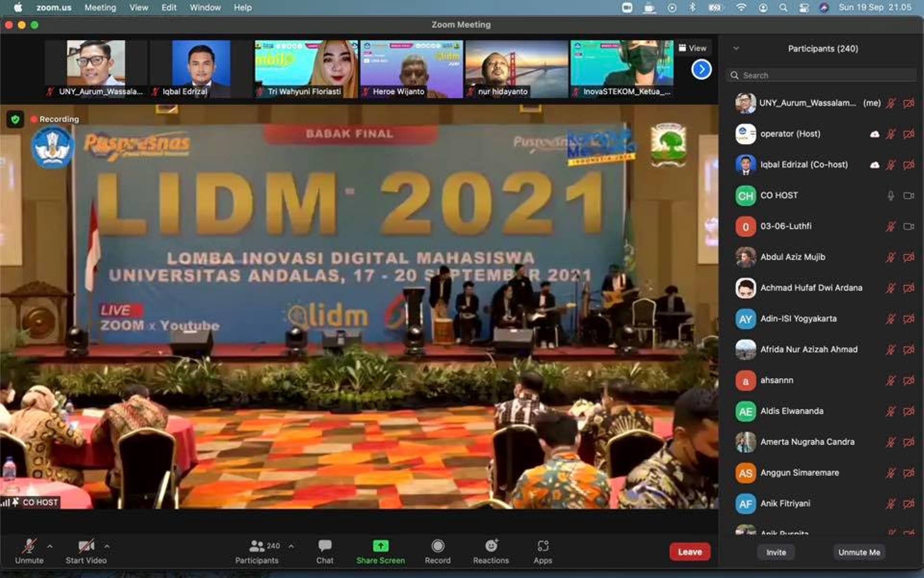Toggle muted mic icon for 03-06-Luthfi
Screen dimensions: 924x578
click(x=891, y=226)
